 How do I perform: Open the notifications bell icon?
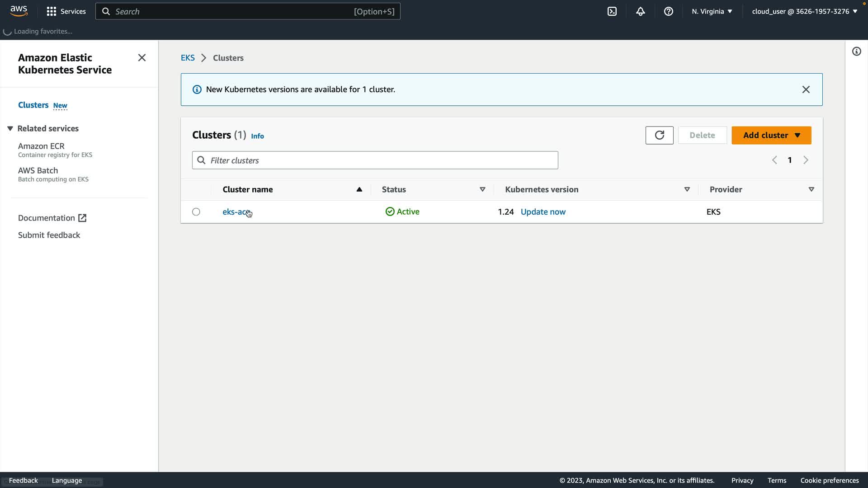pyautogui.click(x=640, y=11)
